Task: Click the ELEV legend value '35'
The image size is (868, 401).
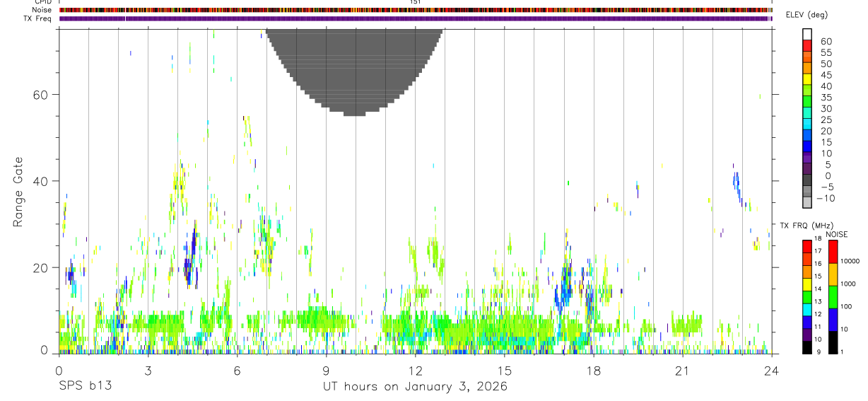Action: pyautogui.click(x=826, y=98)
